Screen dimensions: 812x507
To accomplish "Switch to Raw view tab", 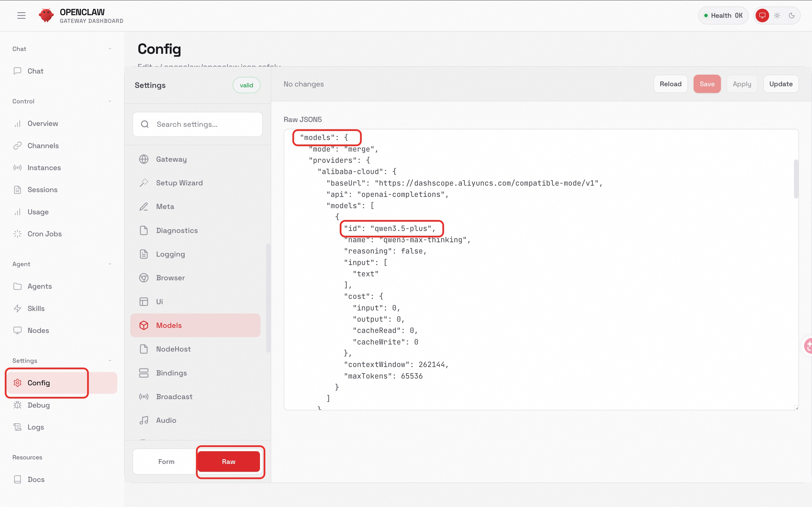I will pyautogui.click(x=228, y=461).
